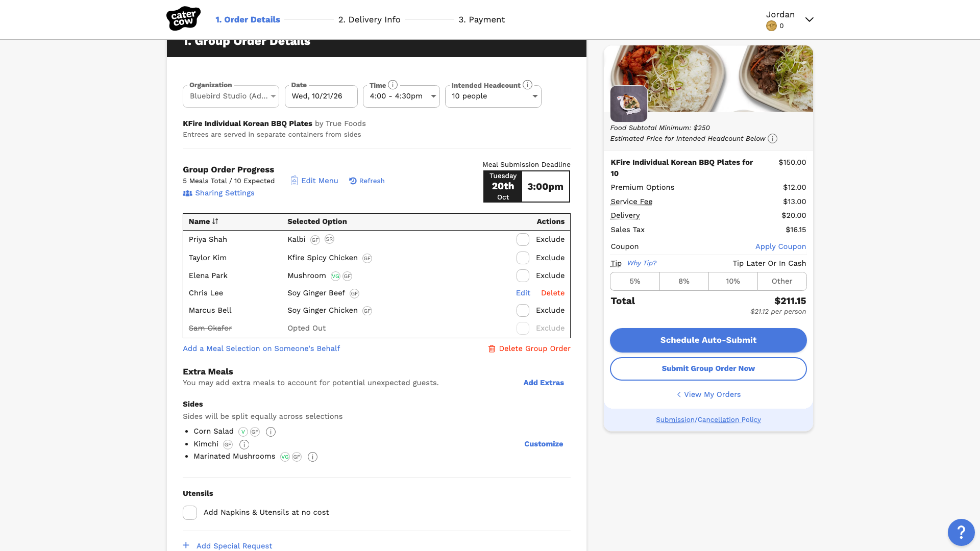
Task: Open the Apply Coupon link
Action: (780, 246)
